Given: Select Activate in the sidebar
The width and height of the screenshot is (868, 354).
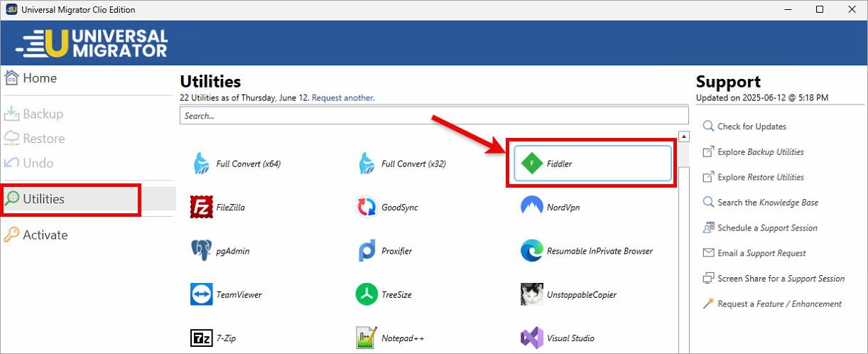Looking at the screenshot, I should pos(36,235).
